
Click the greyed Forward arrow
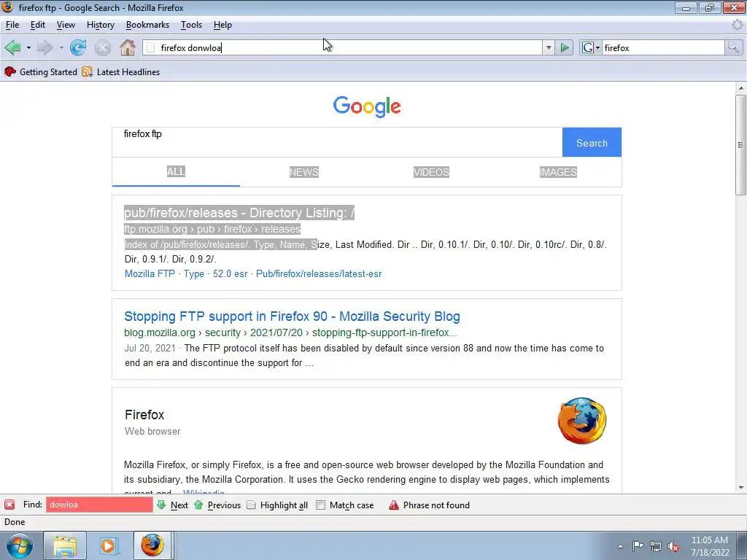(x=44, y=47)
